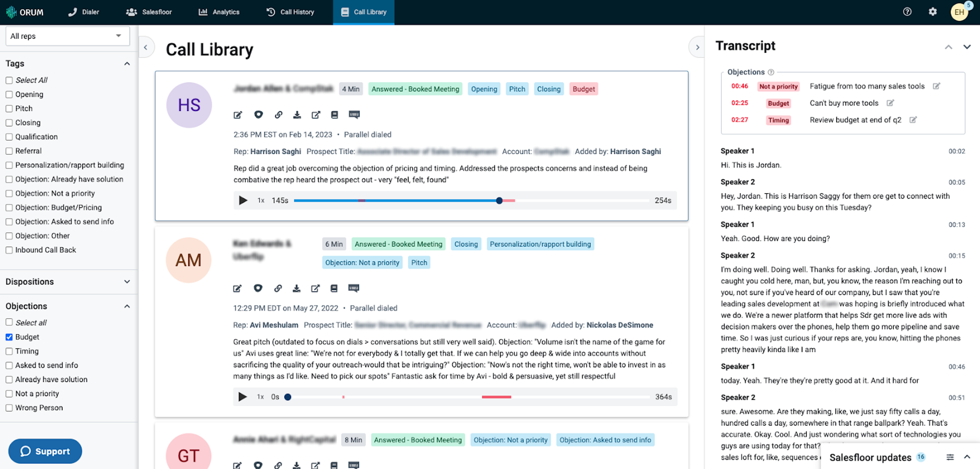Click the Support chat button
The width and height of the screenshot is (980, 469).
tap(45, 451)
